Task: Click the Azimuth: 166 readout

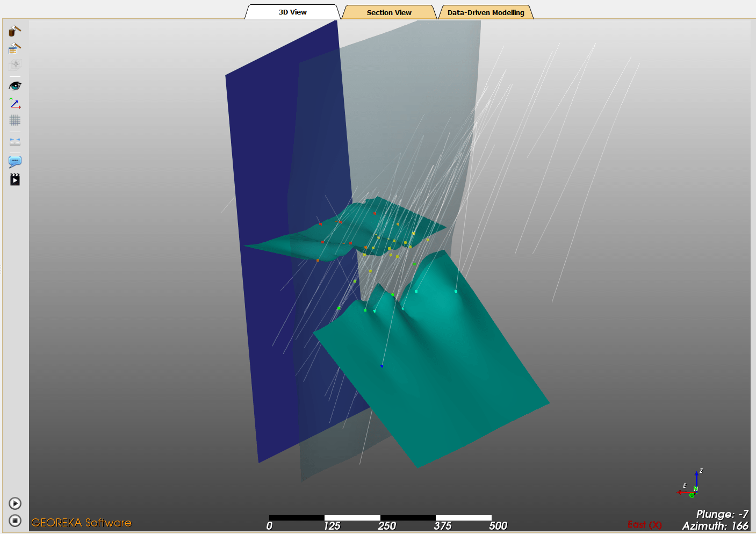Action: click(715, 526)
